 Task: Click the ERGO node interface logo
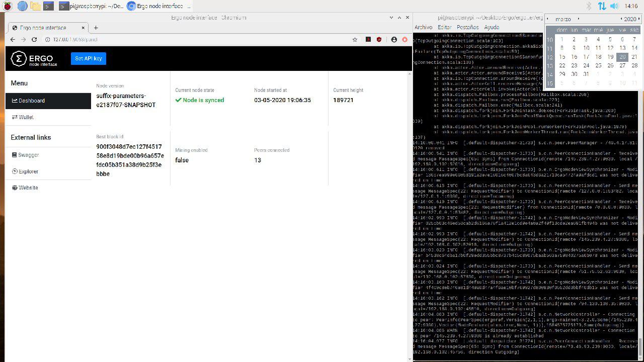34,59
